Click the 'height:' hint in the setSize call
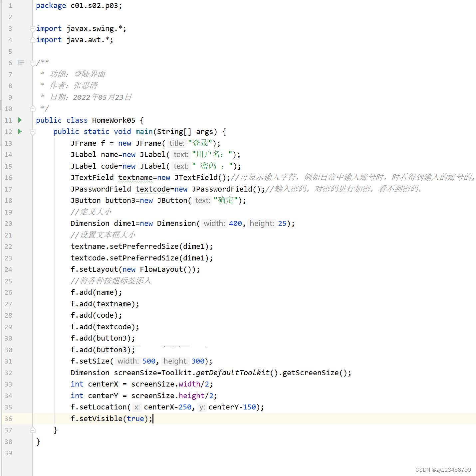Screen dimensions: 476x476 176,361
